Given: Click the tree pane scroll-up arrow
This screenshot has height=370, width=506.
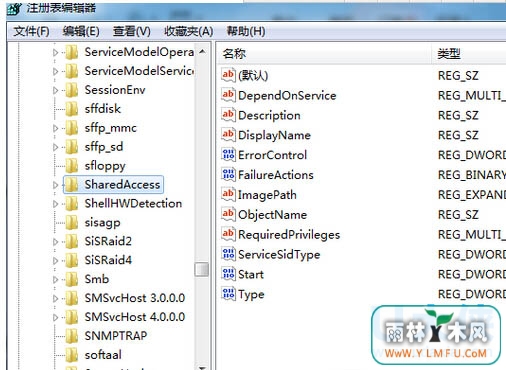Looking at the screenshot, I should (202, 52).
